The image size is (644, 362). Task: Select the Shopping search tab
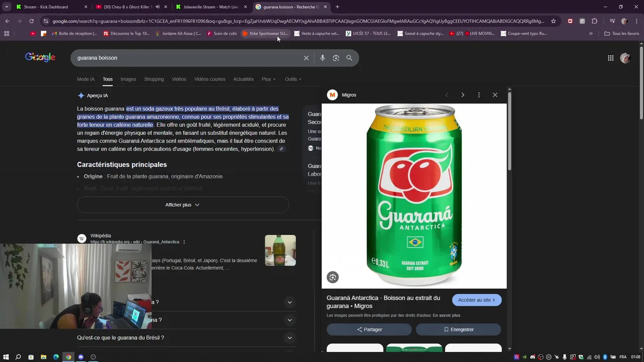point(154,79)
